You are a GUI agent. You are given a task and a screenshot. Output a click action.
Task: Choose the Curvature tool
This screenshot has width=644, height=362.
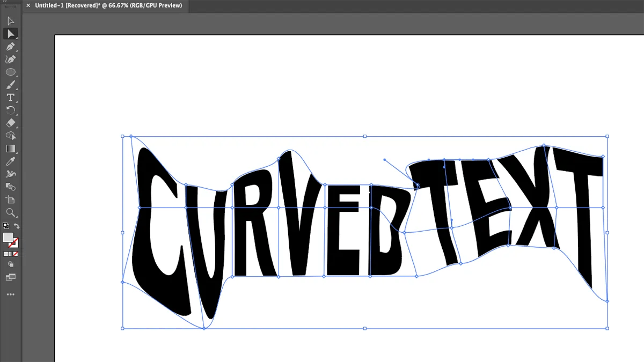11,59
